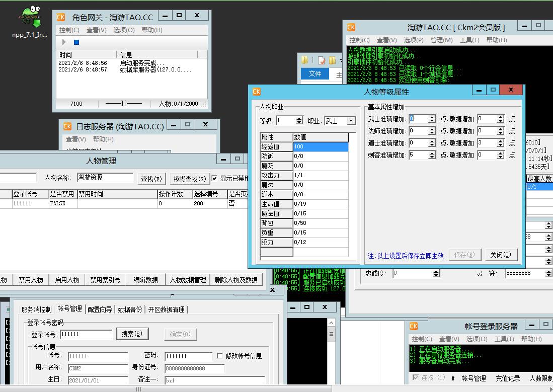
Task: Select the 经验值 value cell showing 100
Action: pos(320,147)
